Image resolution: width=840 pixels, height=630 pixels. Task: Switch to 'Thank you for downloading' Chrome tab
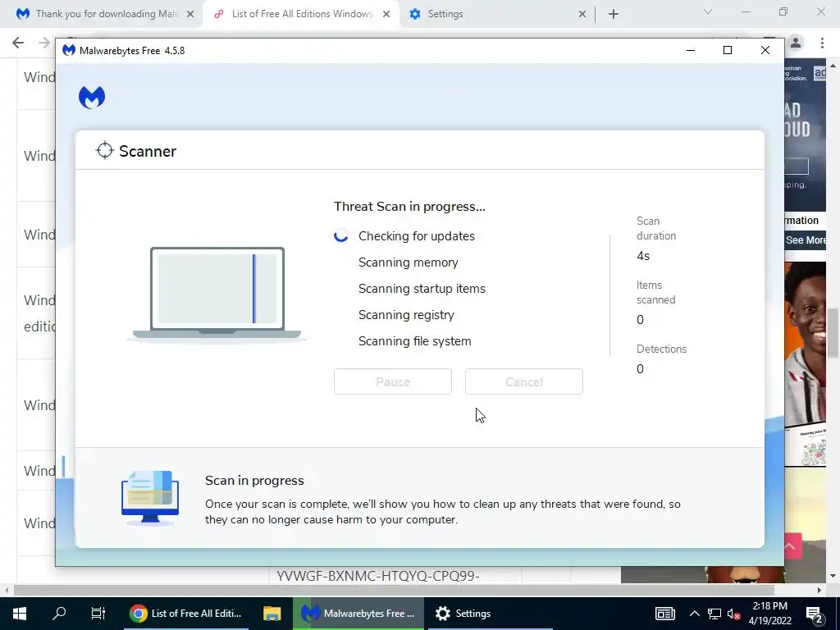coord(106,14)
